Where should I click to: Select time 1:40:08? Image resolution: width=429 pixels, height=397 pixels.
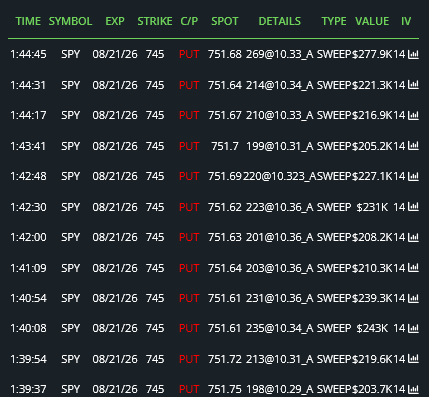(x=28, y=328)
